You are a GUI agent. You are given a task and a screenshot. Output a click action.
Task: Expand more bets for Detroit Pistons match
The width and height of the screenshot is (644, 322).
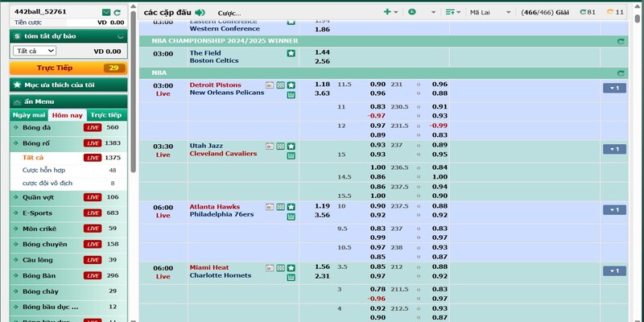[614, 88]
